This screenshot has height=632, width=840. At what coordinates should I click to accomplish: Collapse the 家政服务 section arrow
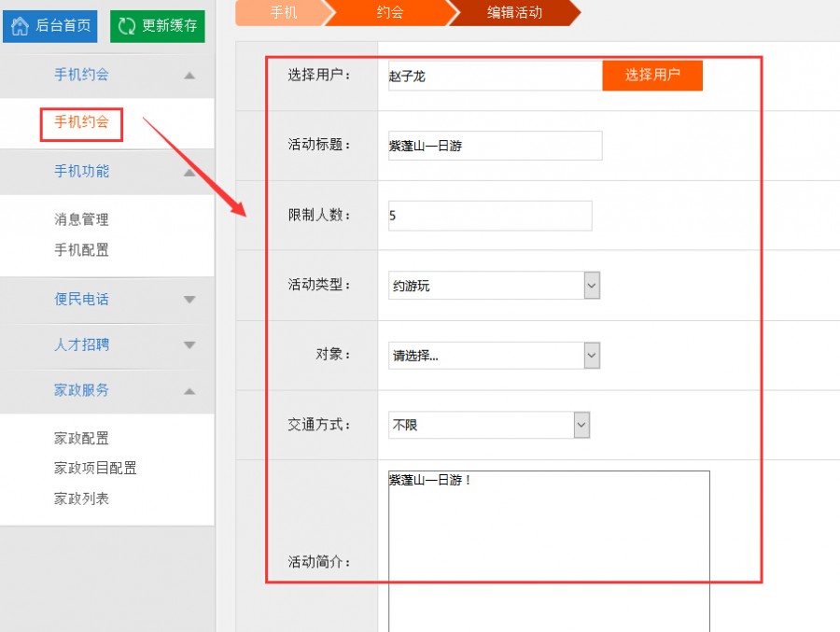coord(189,391)
